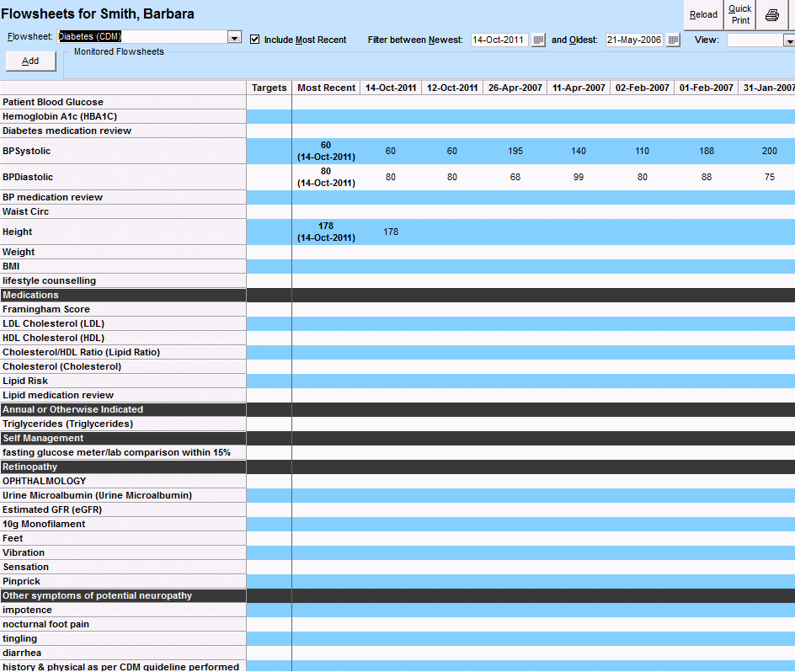Screen dimensions: 795x672
Task: Select HDL Cholesterol (HDL) row
Action: [123, 338]
